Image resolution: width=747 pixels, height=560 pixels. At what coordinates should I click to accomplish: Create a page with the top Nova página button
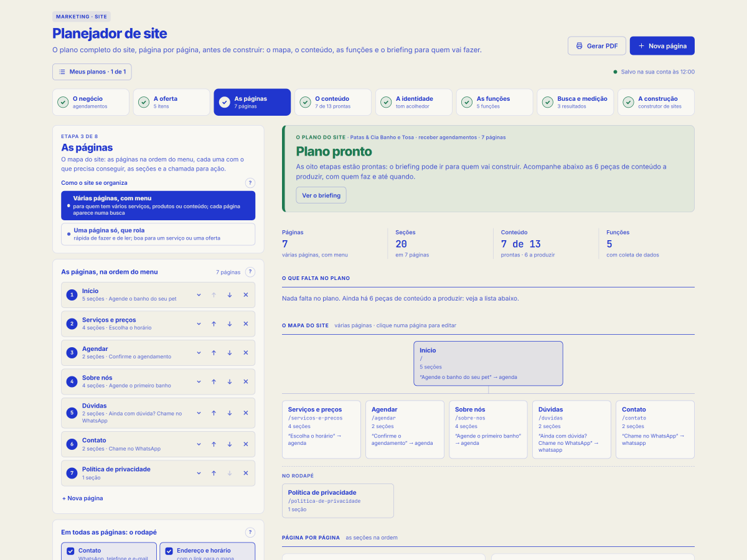point(662,46)
